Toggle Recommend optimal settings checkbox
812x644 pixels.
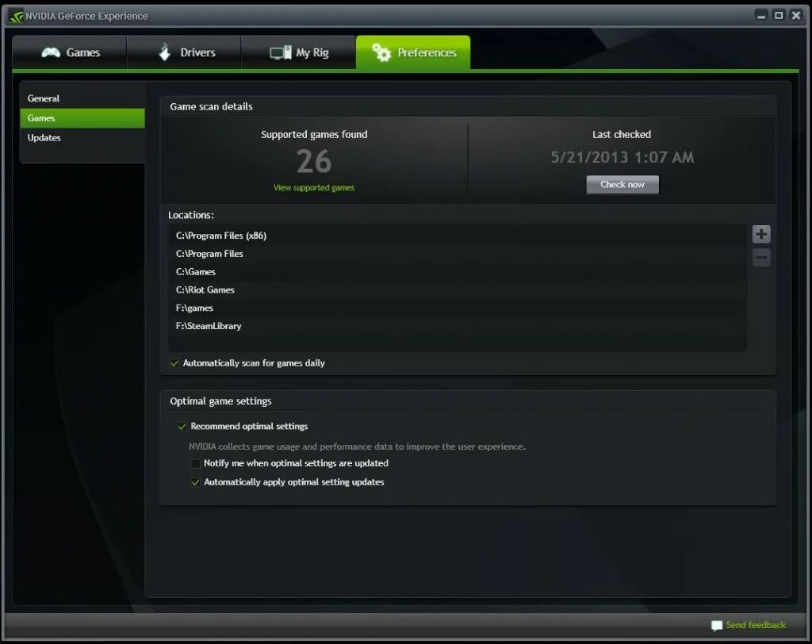182,427
